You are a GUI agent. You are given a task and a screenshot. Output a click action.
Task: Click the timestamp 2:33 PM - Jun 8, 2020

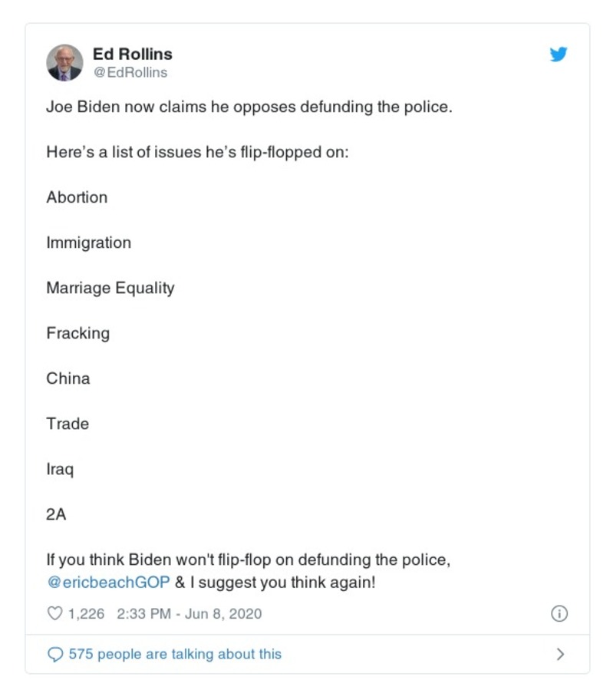coord(188,613)
